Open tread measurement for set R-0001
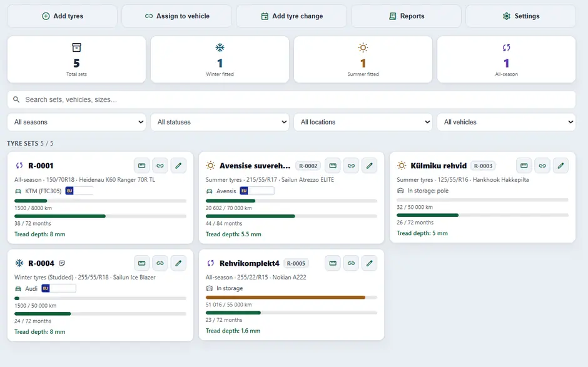The width and height of the screenshot is (588, 367). pyautogui.click(x=142, y=166)
